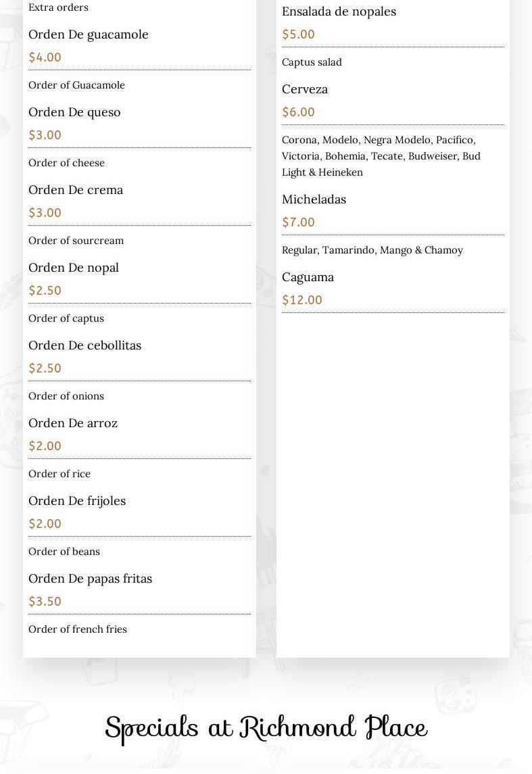Screen dimensions: 532x774
Task: Select the Cerveza menu item
Action: click(x=305, y=89)
